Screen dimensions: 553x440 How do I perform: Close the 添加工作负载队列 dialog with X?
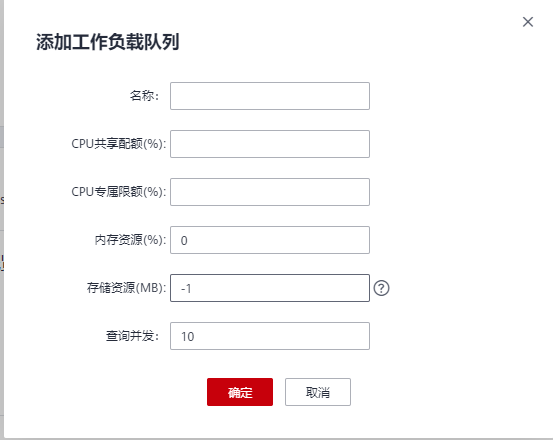[528, 22]
